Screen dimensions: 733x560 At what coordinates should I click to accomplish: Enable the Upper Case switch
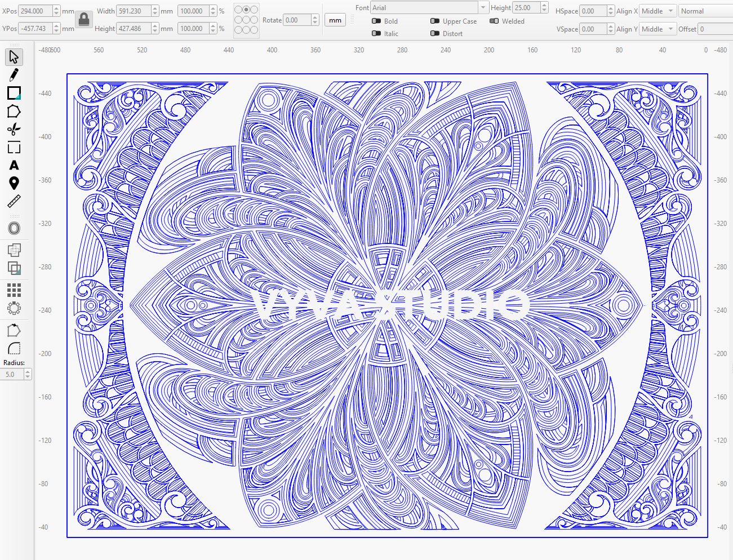pyautogui.click(x=435, y=21)
